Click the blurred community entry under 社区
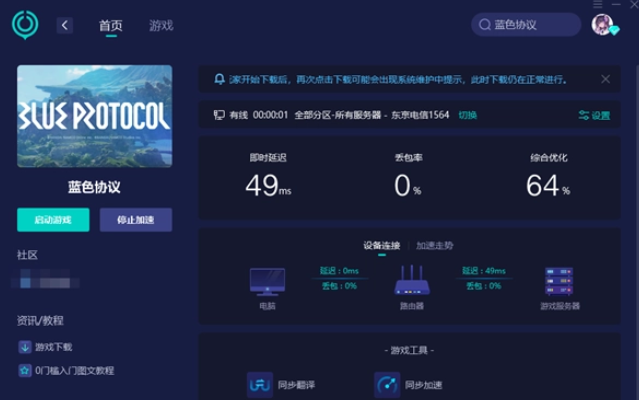 [x=45, y=279]
